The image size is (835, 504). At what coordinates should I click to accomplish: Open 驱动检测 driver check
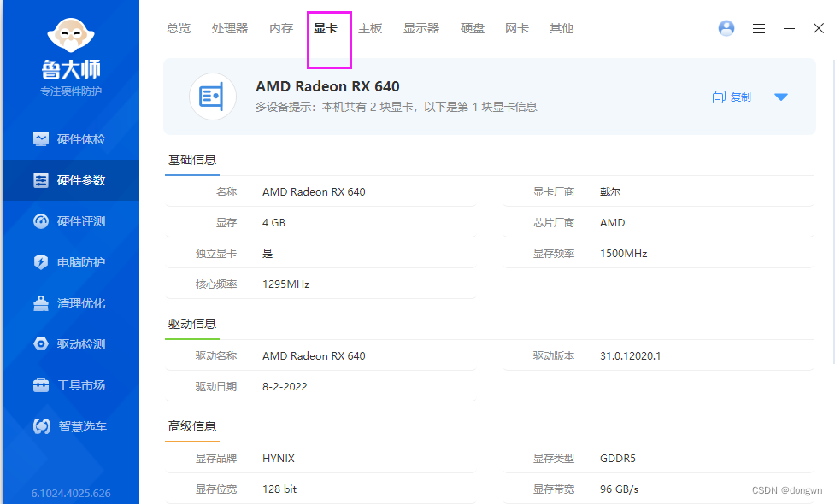[x=69, y=344]
